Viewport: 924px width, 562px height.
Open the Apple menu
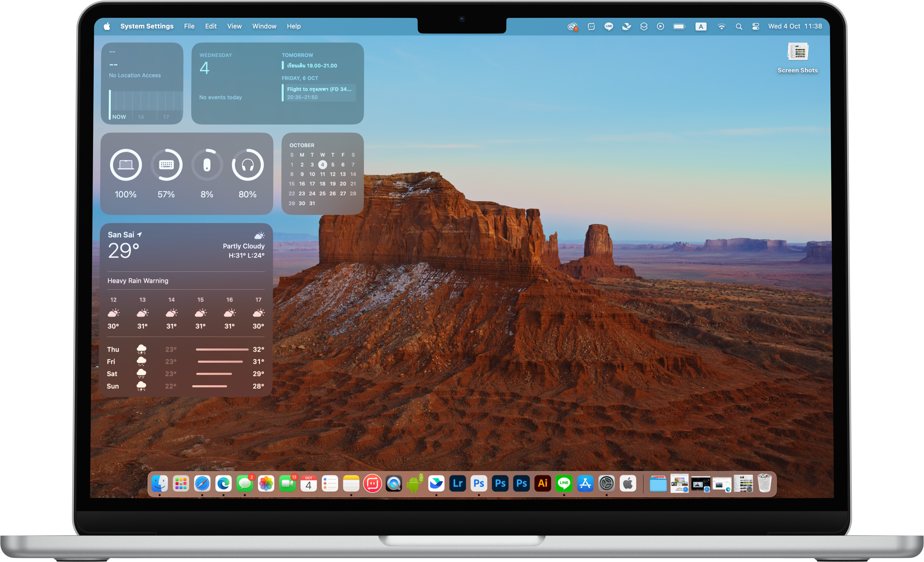click(107, 27)
